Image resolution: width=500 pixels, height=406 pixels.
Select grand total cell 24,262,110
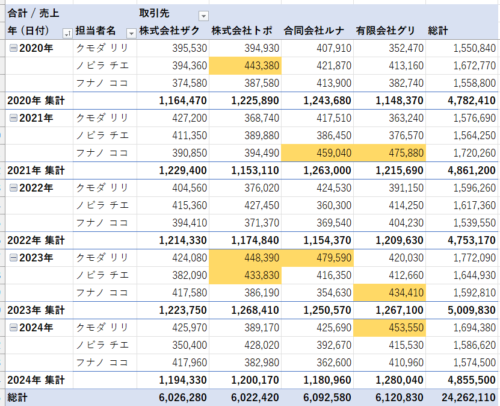[x=469, y=397]
